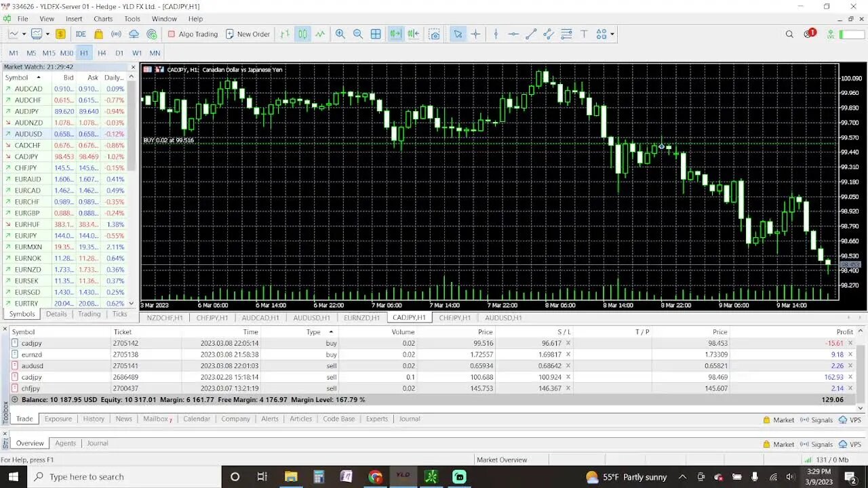Screen dimensions: 868x488
Task: Open File Explorer from the taskbar
Action: 291,476
